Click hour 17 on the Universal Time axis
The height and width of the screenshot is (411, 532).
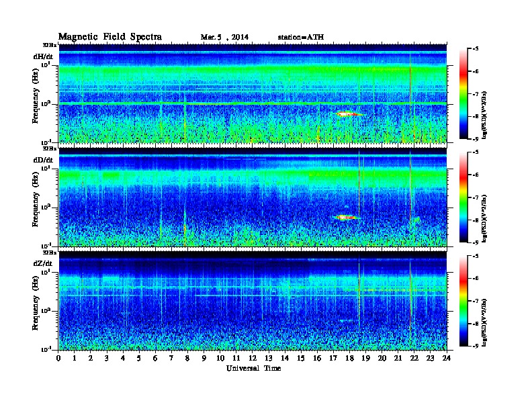click(x=333, y=358)
